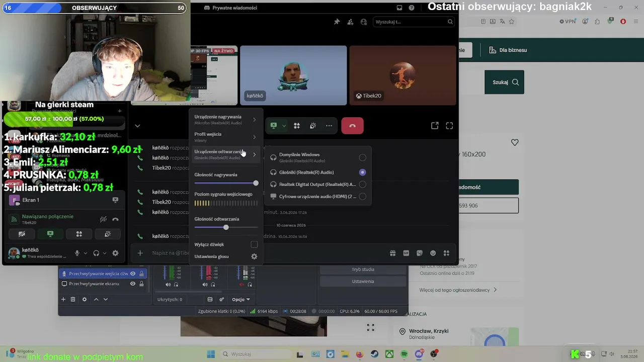Expand the headphones options arrow in user panel
The height and width of the screenshot is (362, 644).
pos(104,253)
